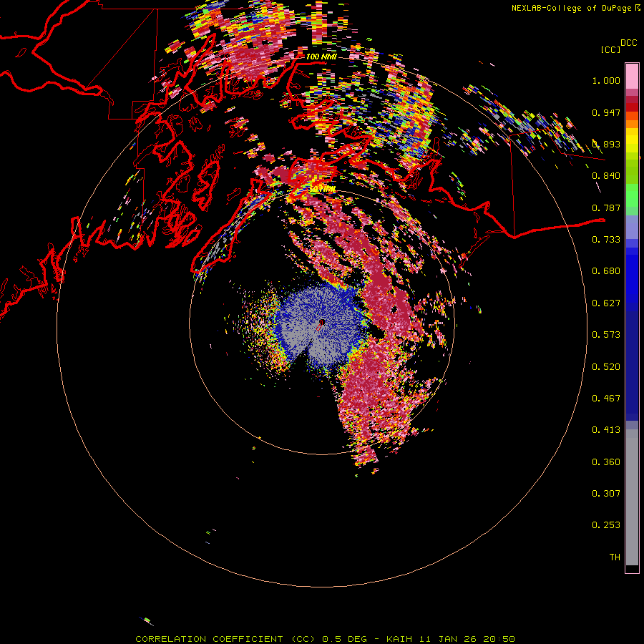The width and height of the screenshot is (644, 644).
Task: Click the 50 NMI range ring label
Action: click(323, 190)
